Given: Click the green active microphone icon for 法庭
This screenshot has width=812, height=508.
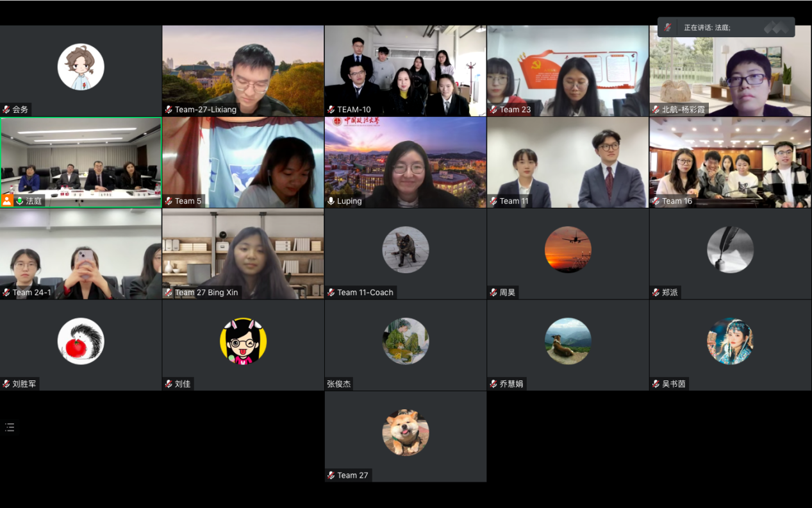Looking at the screenshot, I should [x=19, y=201].
